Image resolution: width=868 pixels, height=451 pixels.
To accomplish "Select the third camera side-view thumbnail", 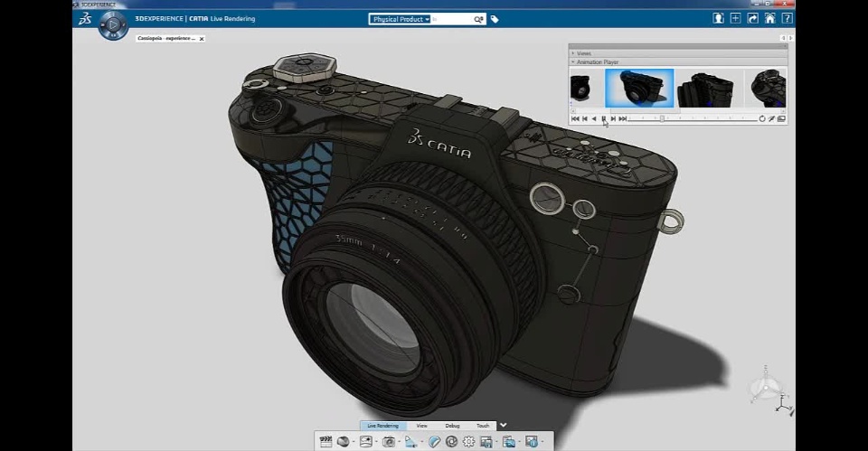I will coord(707,88).
